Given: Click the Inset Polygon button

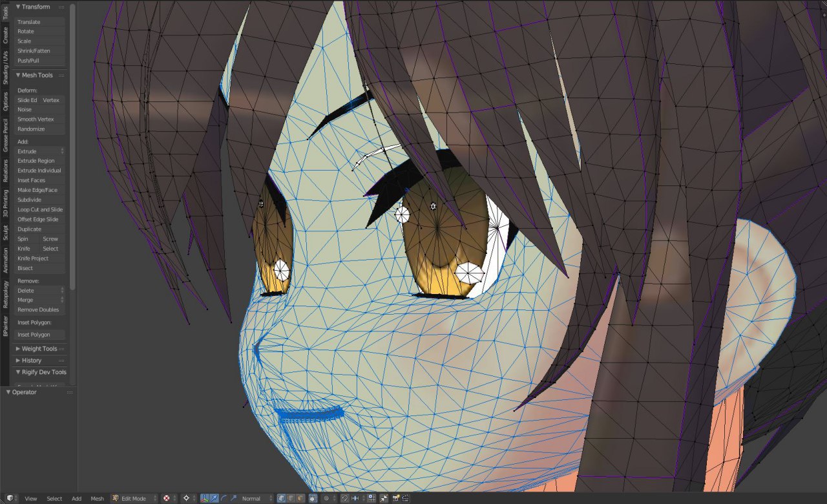Looking at the screenshot, I should coord(40,335).
